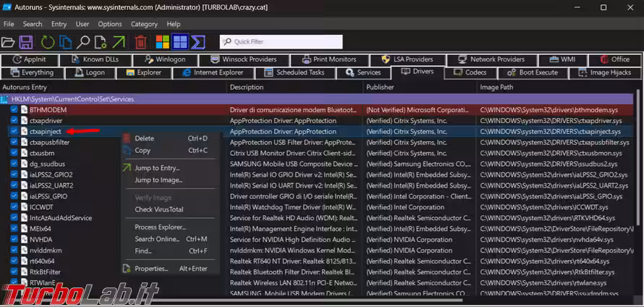Disable the NVHDA driver checkbox
The height and width of the screenshot is (307, 644).
pos(14,240)
